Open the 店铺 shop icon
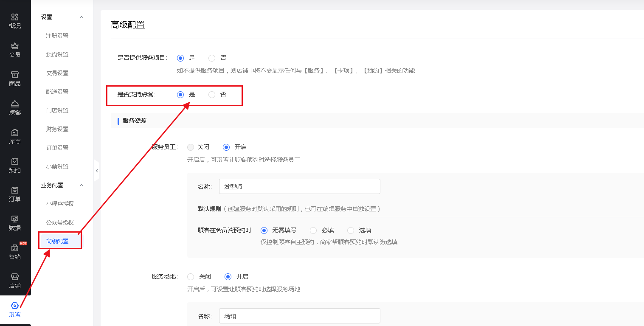The height and width of the screenshot is (326, 644). tap(15, 277)
